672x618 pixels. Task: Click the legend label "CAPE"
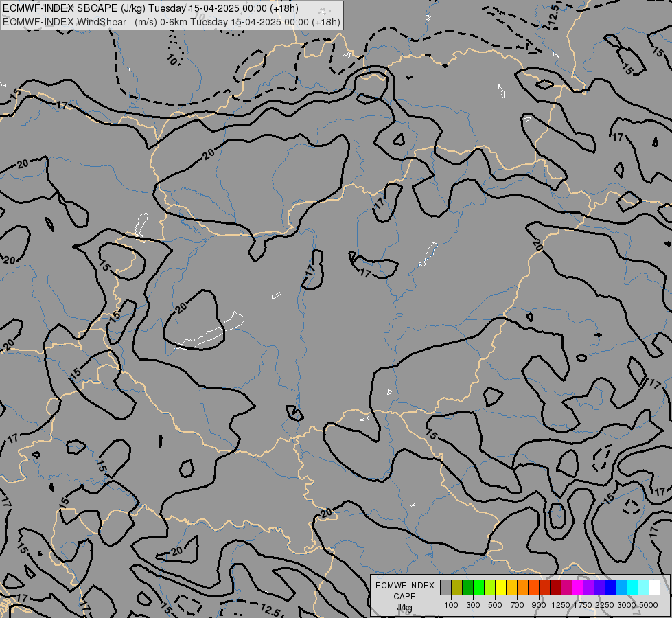pos(404,597)
